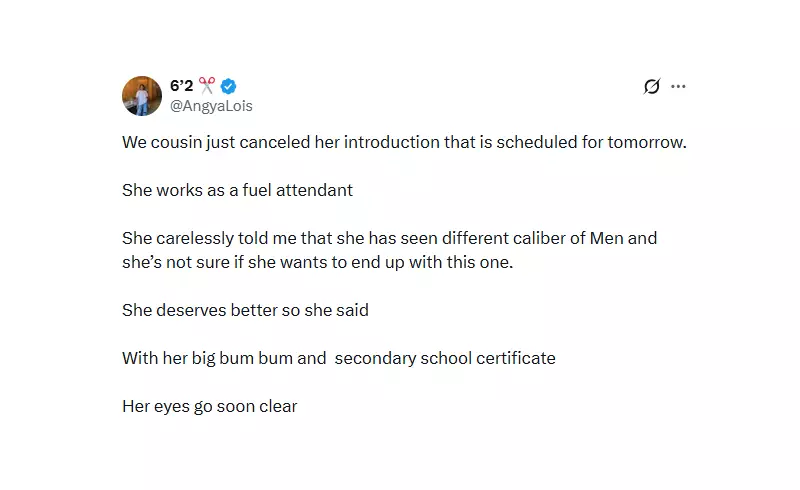Click the line beginning 'She carelessly told me'

pos(389,238)
